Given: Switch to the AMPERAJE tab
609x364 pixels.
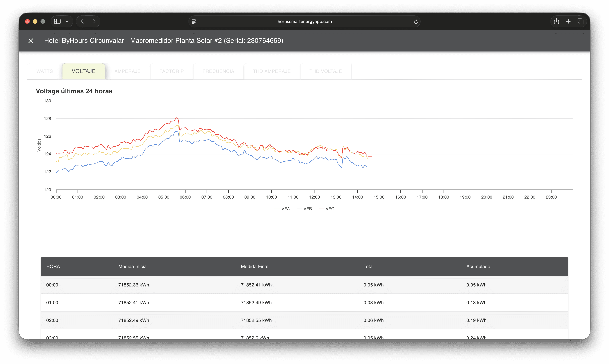Looking at the screenshot, I should pyautogui.click(x=128, y=71).
